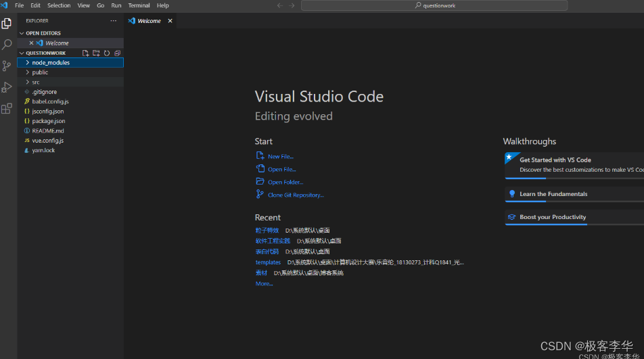The image size is (644, 359).
Task: Open the .gitignore file
Action: click(x=70, y=92)
